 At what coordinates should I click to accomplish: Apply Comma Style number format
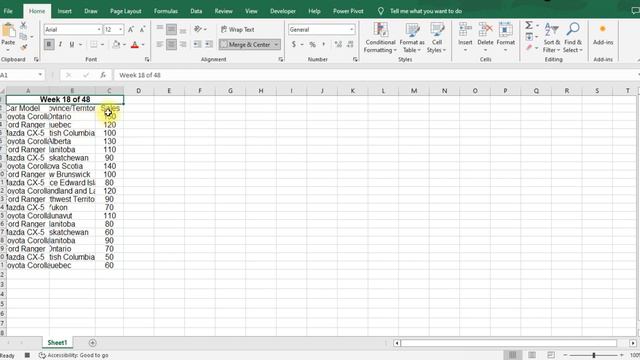(324, 44)
